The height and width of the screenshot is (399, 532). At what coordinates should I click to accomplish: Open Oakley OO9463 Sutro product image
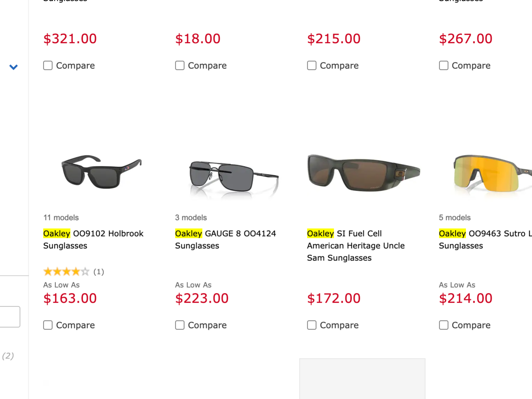tap(492, 174)
